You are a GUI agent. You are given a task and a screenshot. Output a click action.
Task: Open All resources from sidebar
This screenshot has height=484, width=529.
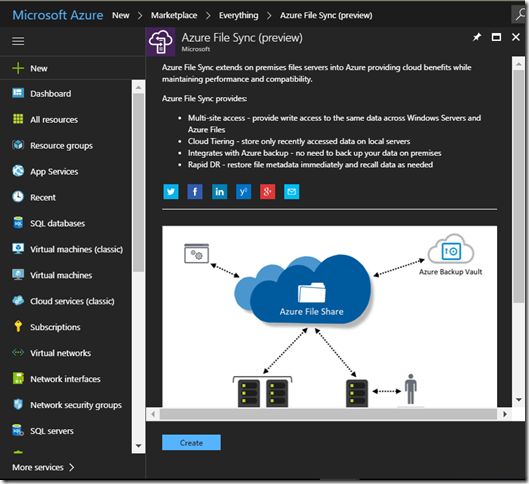(x=54, y=119)
